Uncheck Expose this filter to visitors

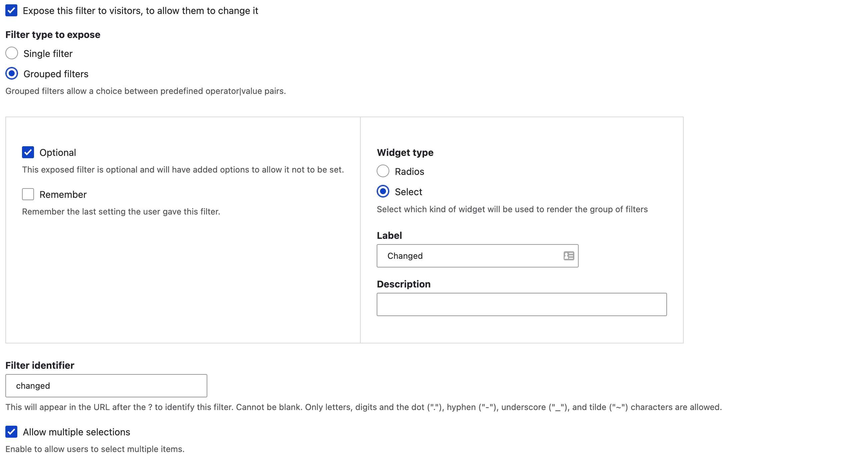11,10
